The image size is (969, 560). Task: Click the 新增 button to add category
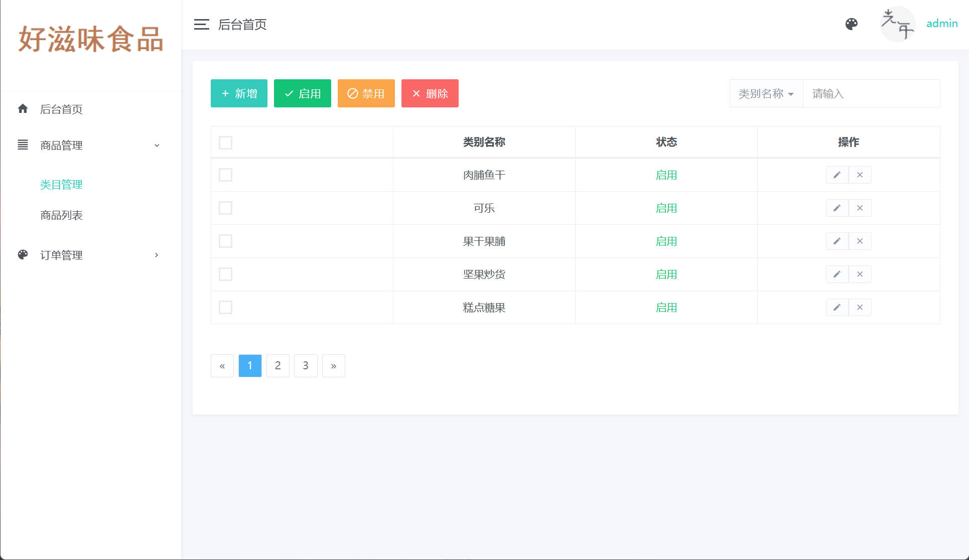click(239, 93)
